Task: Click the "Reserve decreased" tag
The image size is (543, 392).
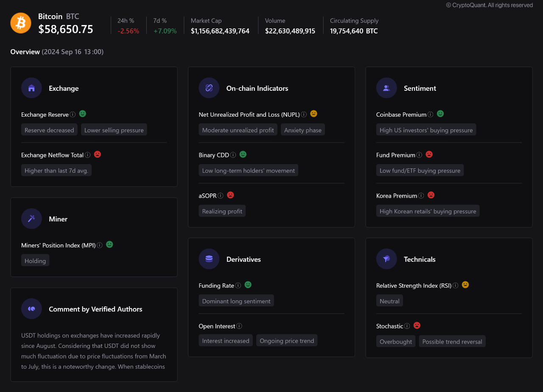Action: point(49,130)
